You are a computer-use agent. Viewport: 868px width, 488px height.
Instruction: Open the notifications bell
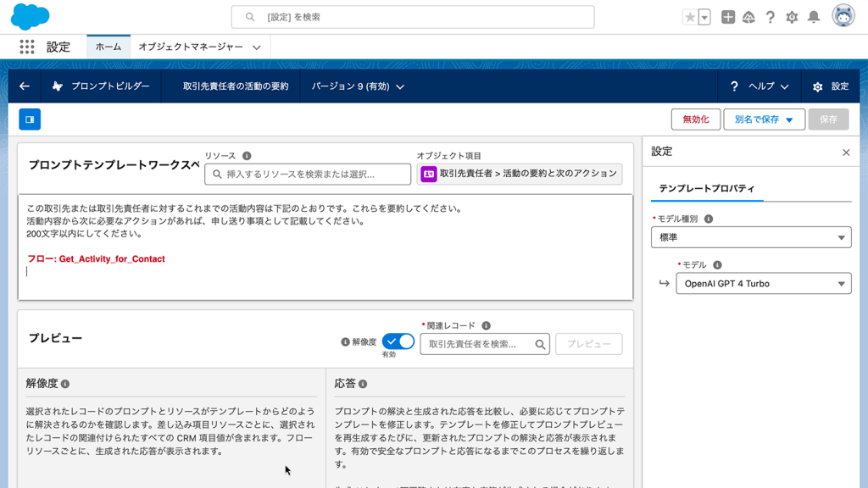click(814, 17)
